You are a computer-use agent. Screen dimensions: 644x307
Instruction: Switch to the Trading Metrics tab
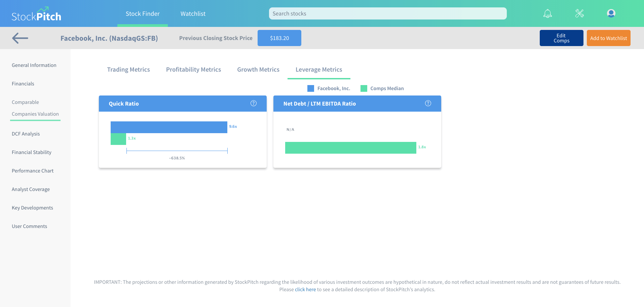pyautogui.click(x=128, y=70)
